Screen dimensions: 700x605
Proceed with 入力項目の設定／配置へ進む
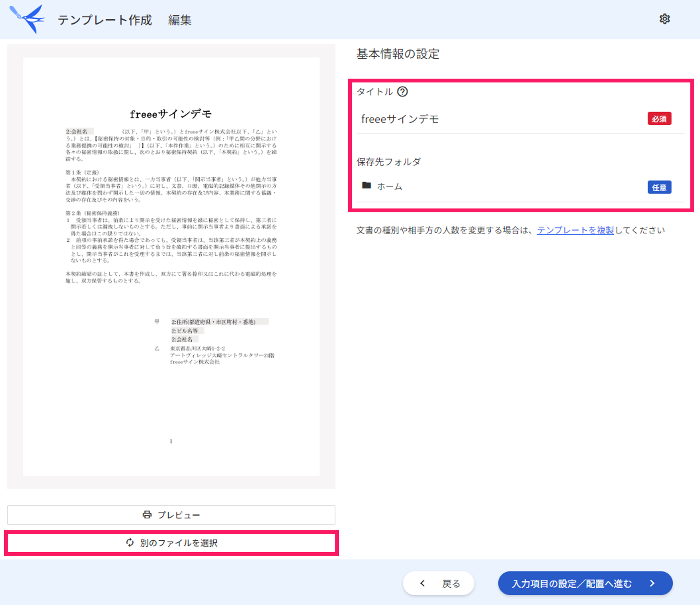[x=585, y=583]
